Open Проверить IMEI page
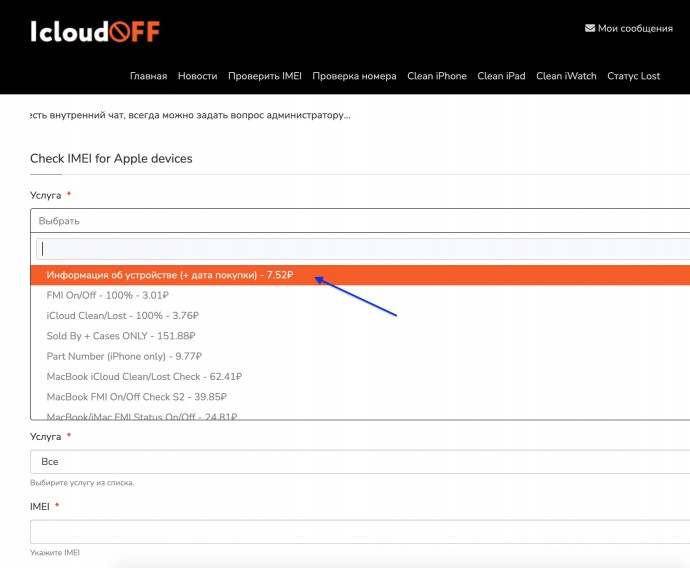This screenshot has width=690, height=568. pyautogui.click(x=264, y=76)
